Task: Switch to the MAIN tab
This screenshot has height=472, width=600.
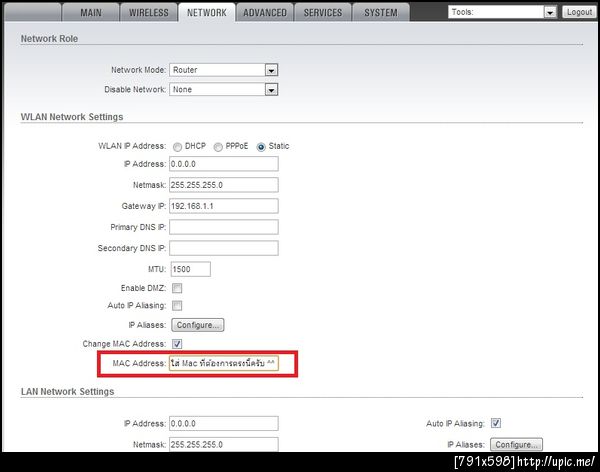Action: pyautogui.click(x=91, y=13)
